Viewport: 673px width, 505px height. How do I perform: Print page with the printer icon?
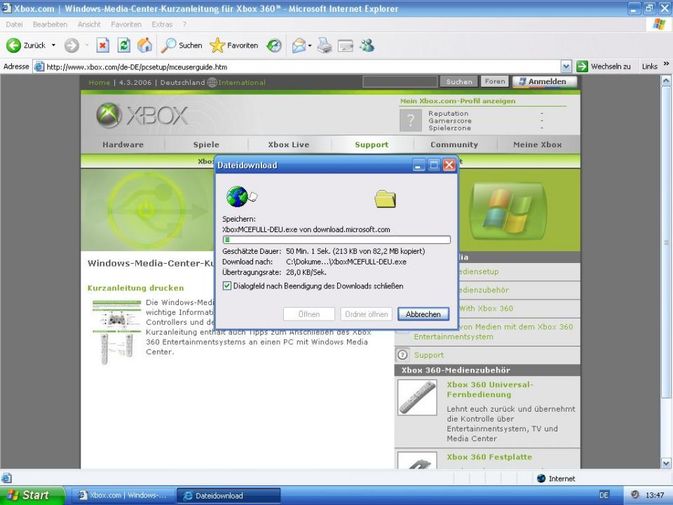coord(324,45)
